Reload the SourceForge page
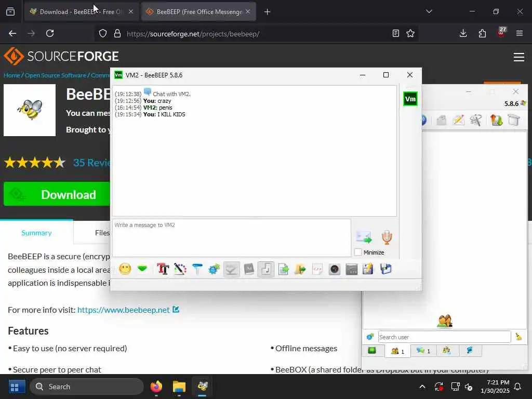 click(50, 33)
